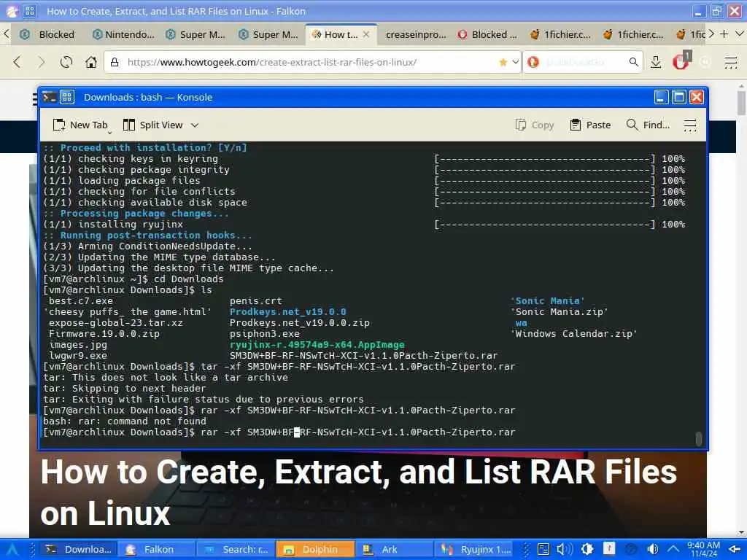Image resolution: width=747 pixels, height=560 pixels.
Task: Open the Arch application launcher in taskbar
Action: [12, 550]
